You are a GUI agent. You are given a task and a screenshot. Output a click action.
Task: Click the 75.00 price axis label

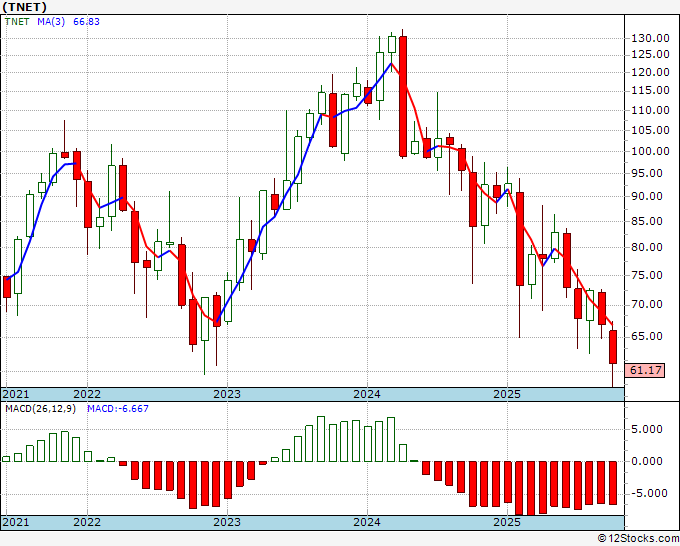(x=647, y=275)
